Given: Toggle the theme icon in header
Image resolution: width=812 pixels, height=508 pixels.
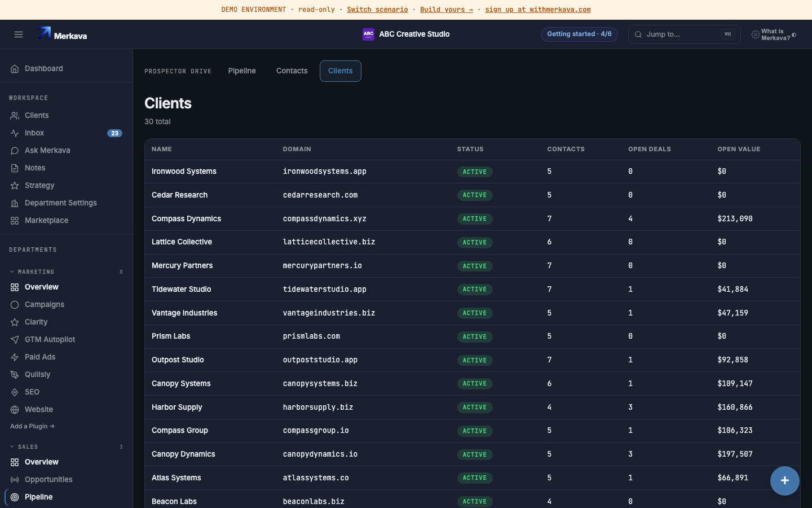Looking at the screenshot, I should (x=794, y=35).
